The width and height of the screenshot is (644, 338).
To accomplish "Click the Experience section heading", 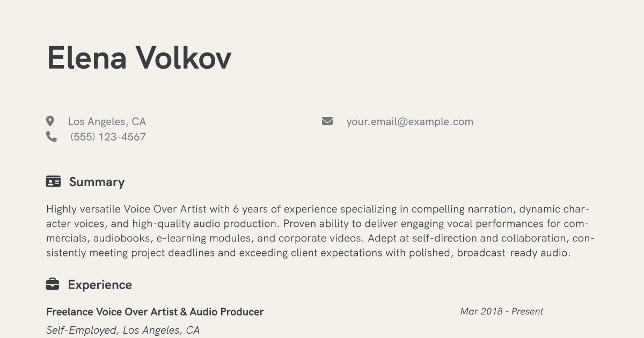I will coord(100,285).
